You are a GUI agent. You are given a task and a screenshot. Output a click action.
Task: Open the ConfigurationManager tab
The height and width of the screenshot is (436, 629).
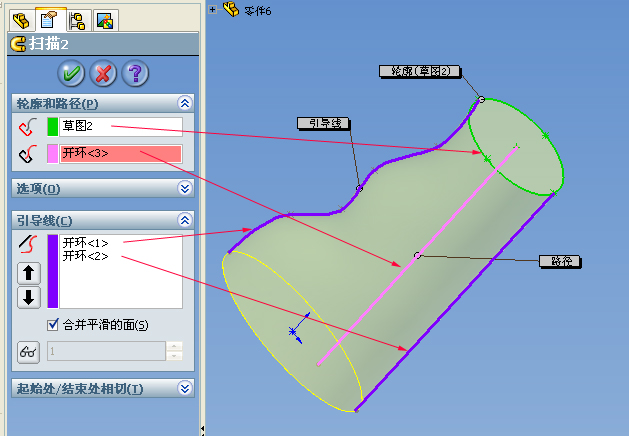pos(77,20)
